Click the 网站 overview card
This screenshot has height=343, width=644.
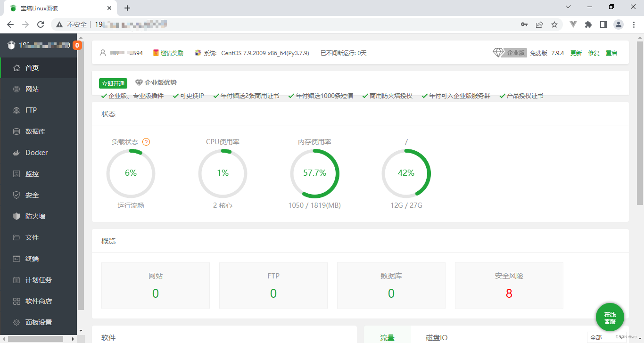pyautogui.click(x=156, y=286)
